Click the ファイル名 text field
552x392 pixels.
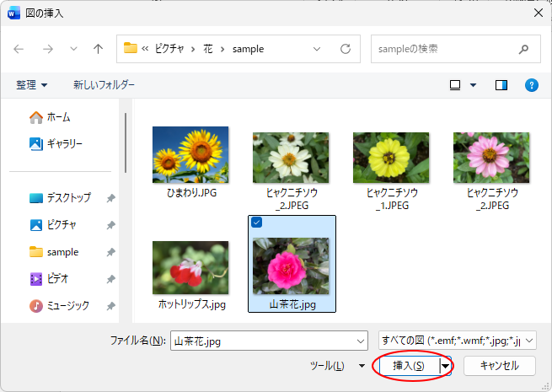270,341
